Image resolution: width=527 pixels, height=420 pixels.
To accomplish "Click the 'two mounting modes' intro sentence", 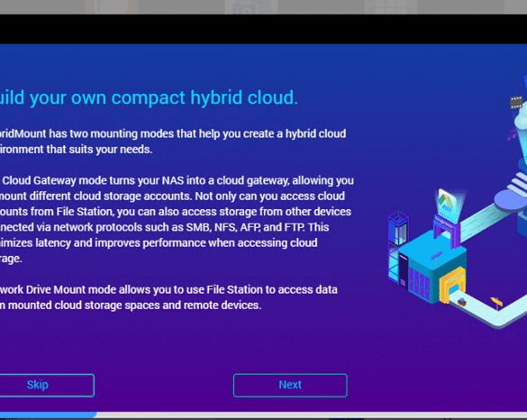I will pos(173,142).
